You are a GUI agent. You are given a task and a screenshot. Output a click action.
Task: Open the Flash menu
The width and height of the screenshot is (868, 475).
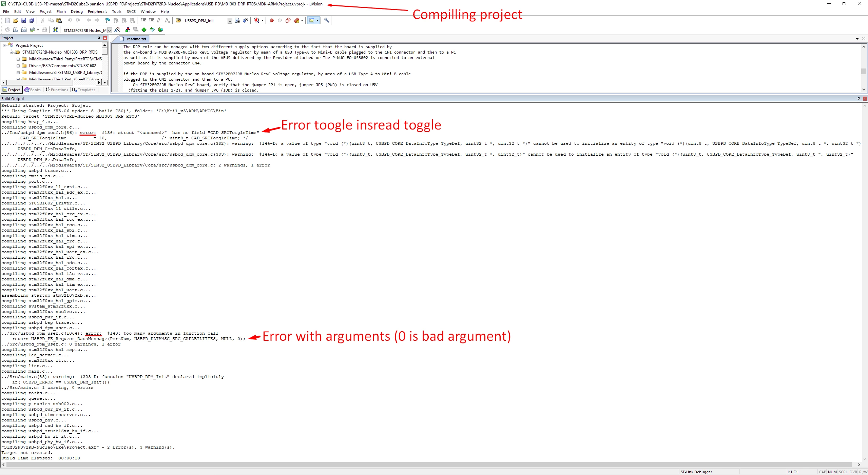click(61, 12)
